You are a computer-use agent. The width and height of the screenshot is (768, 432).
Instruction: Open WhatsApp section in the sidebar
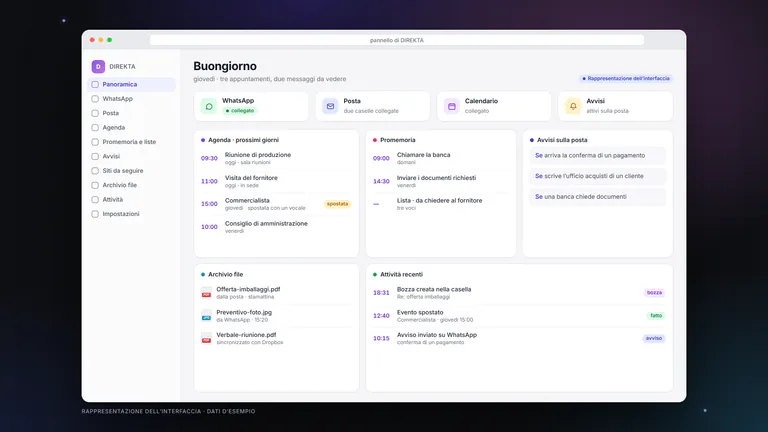point(131,98)
